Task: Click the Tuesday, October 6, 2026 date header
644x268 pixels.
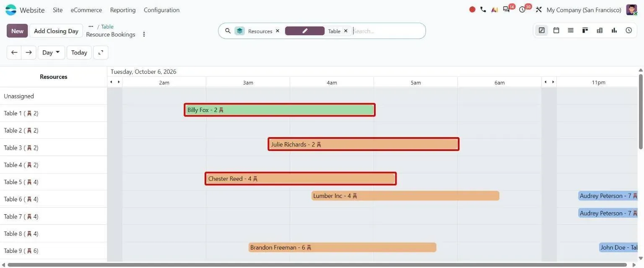Action: [x=143, y=72]
